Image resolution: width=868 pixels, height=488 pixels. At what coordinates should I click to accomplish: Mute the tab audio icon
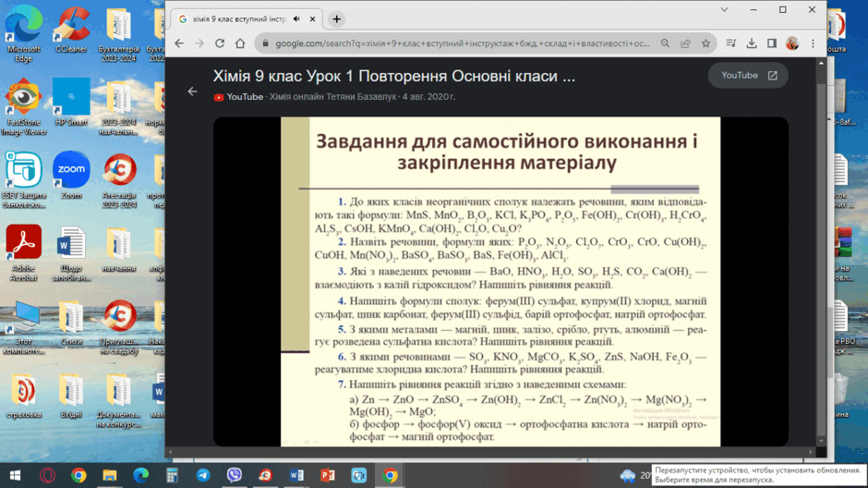tap(296, 18)
